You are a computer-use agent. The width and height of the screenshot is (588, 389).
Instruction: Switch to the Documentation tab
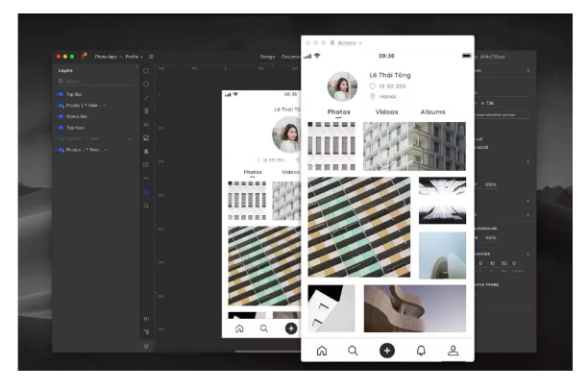click(x=291, y=57)
